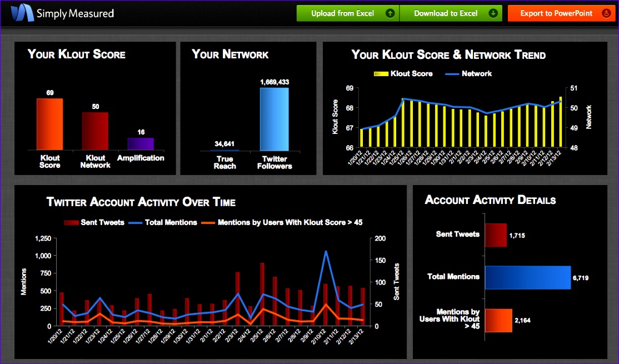
Task: Click the True Reach bar in Your Network
Action: (224, 150)
